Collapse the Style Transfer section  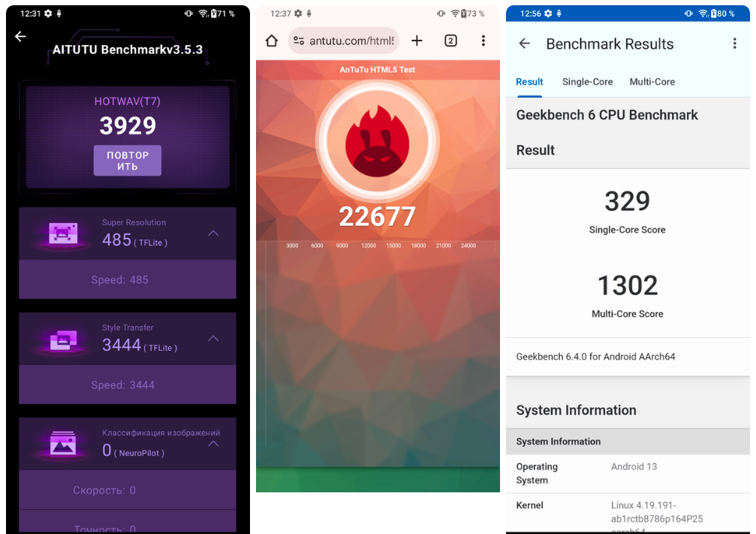pyautogui.click(x=213, y=339)
